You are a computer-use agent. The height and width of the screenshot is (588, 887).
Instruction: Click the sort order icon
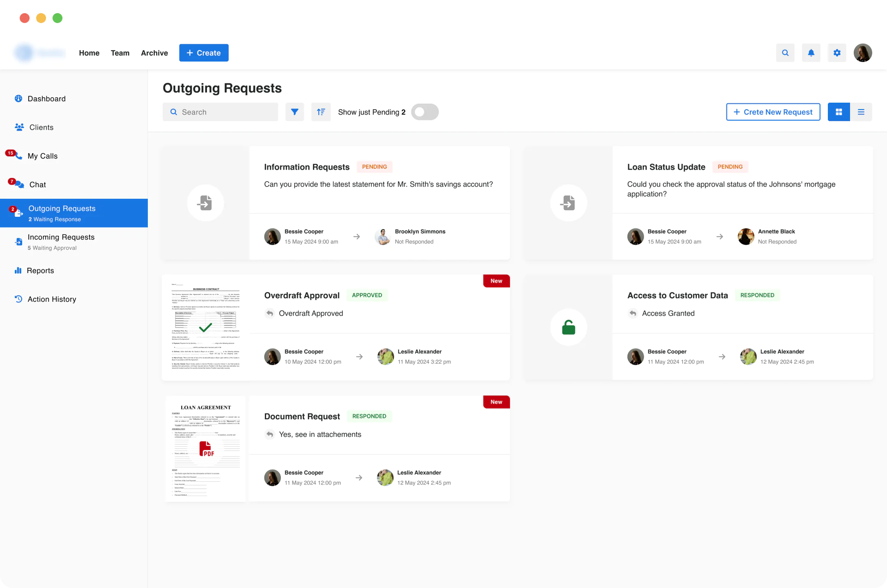tap(321, 112)
